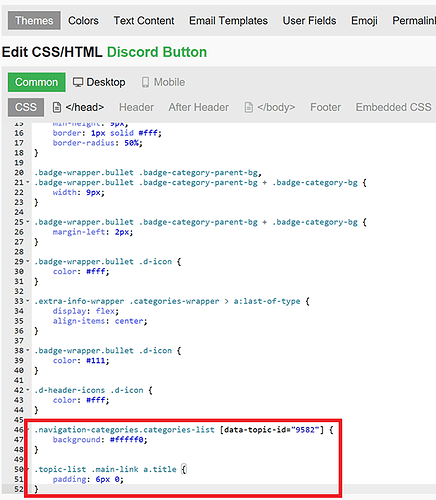Collapse code fold at line 21
The width and height of the screenshot is (436, 500).
coord(28,182)
